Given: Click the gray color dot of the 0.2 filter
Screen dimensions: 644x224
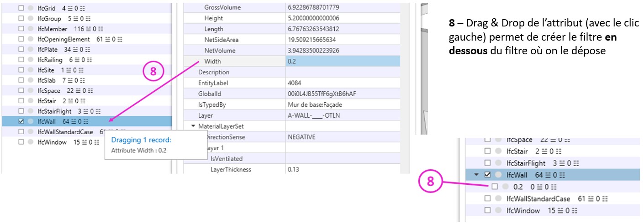Looking at the screenshot, I should pyautogui.click(x=505, y=187).
